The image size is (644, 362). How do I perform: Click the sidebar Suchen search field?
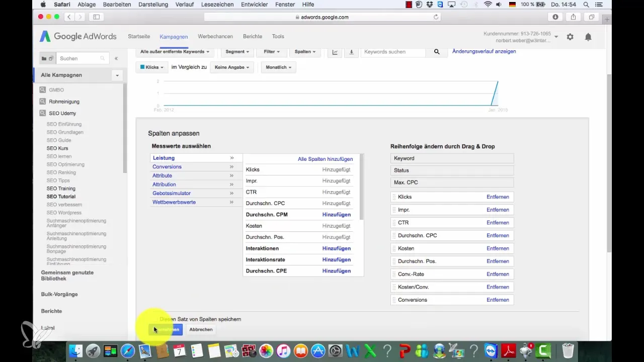(83, 58)
